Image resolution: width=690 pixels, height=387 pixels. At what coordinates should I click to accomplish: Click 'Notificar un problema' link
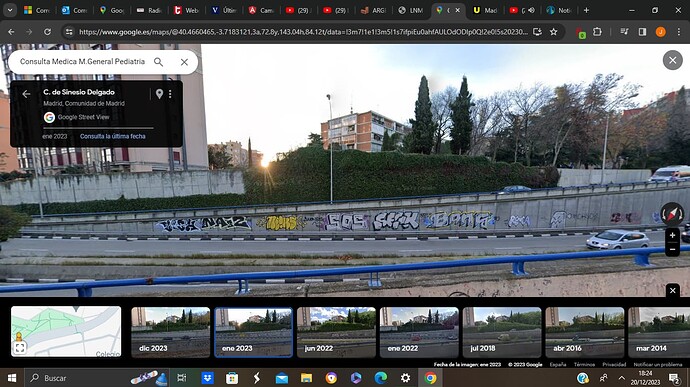(657, 364)
